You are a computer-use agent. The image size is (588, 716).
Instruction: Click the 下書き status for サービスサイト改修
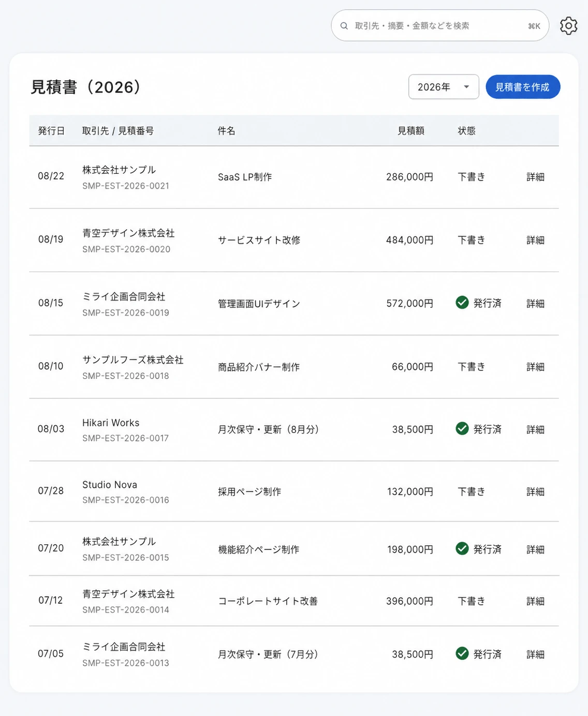click(472, 240)
